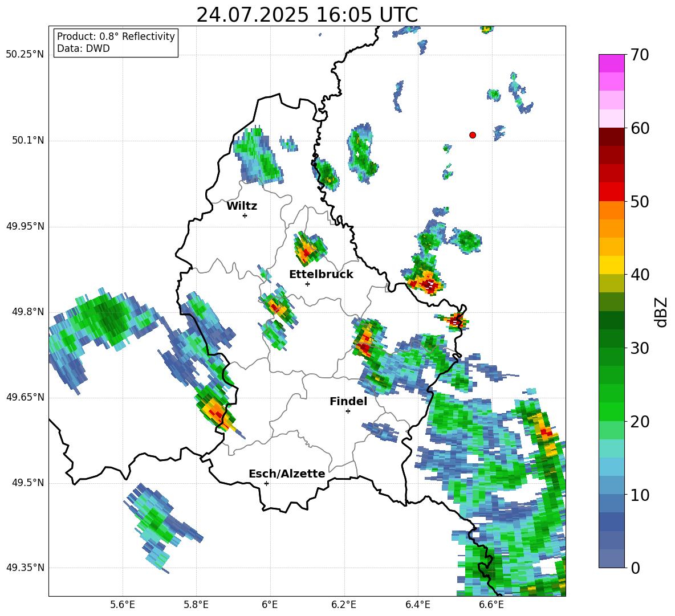Image resolution: width=675 pixels, height=616 pixels.
Task: Click the 6.2°E longitude label
Action: (344, 605)
